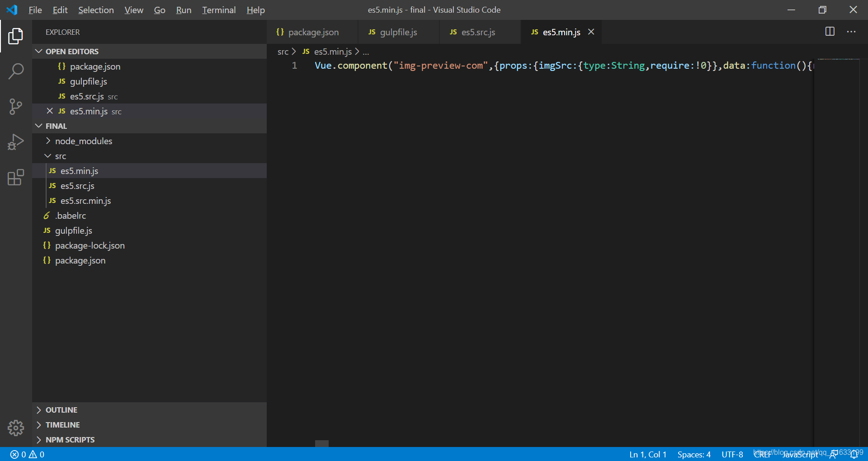The width and height of the screenshot is (868, 461).
Task: Open the Source Control view
Action: [16, 107]
